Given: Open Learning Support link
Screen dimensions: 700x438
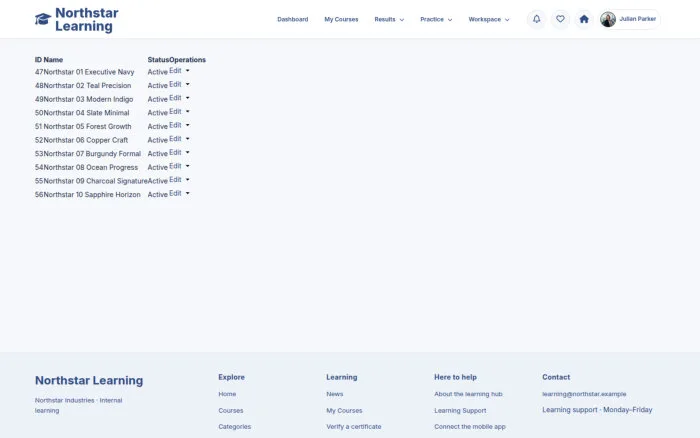Looking at the screenshot, I should point(460,410).
